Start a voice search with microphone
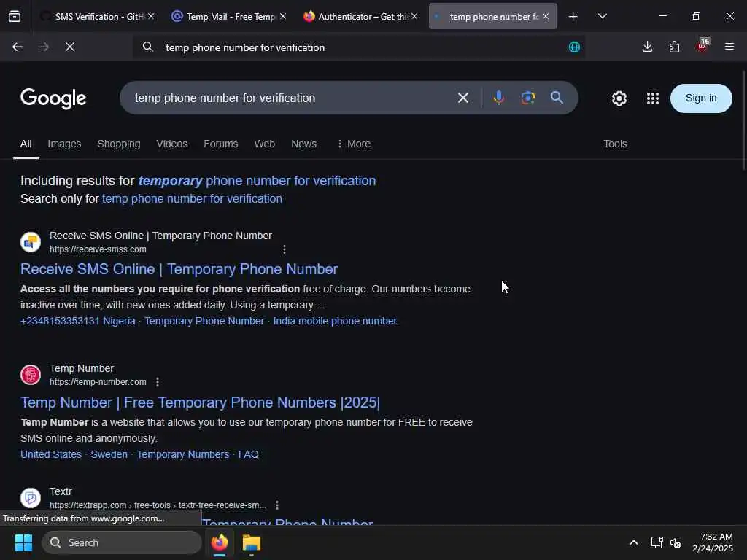 pyautogui.click(x=499, y=98)
